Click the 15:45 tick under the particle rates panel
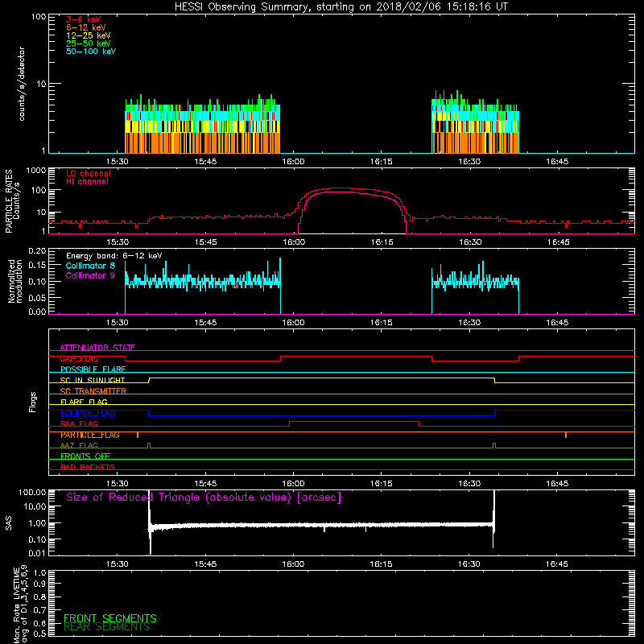The image size is (644, 644). pyautogui.click(x=205, y=242)
